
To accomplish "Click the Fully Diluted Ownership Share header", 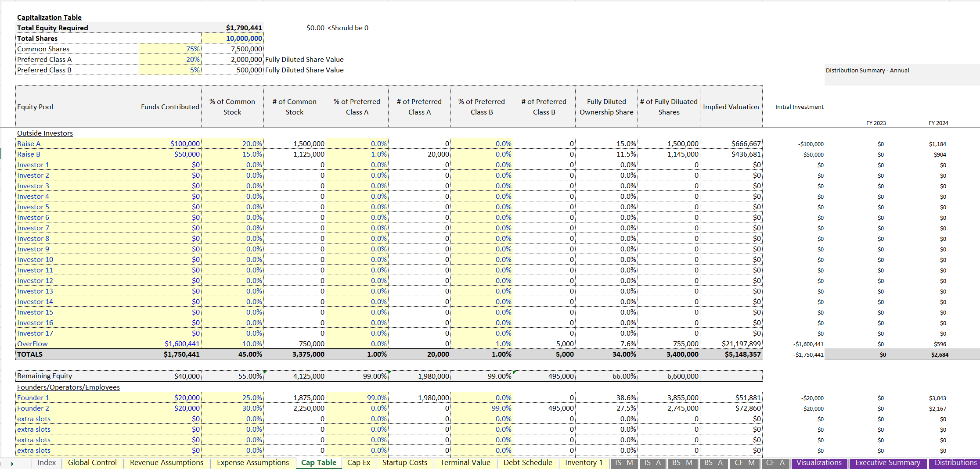I will [x=606, y=107].
